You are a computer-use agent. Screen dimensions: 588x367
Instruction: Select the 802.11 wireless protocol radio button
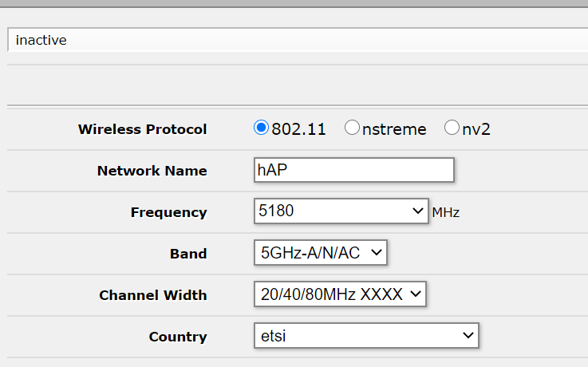tap(261, 128)
